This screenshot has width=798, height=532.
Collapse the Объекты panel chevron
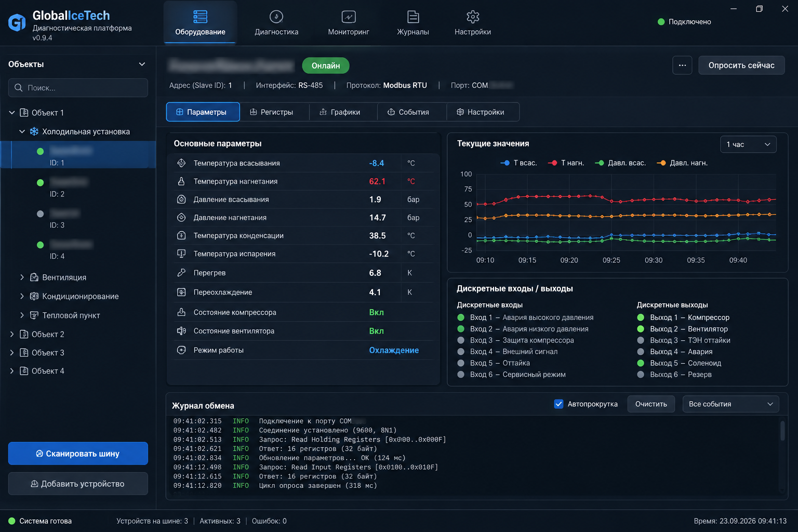pos(142,64)
